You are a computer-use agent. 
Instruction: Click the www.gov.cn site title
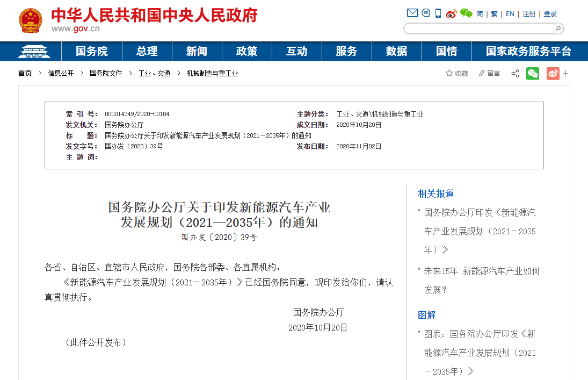click(x=75, y=29)
